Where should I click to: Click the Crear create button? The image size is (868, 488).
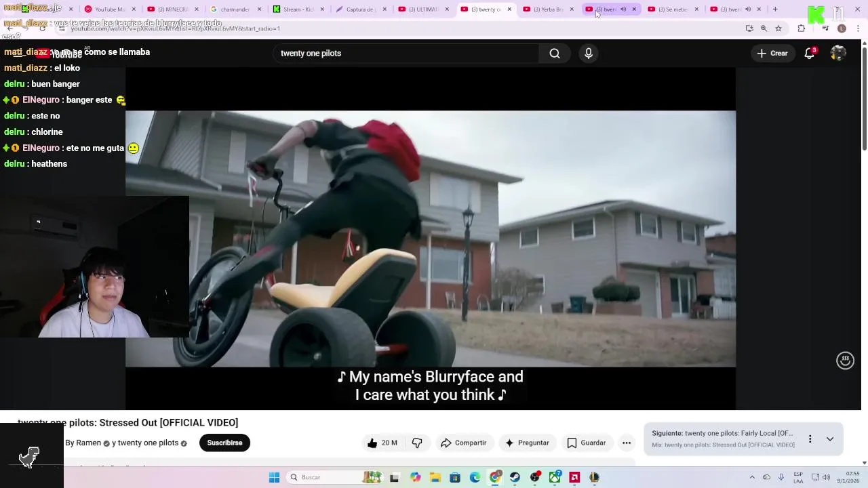(772, 54)
